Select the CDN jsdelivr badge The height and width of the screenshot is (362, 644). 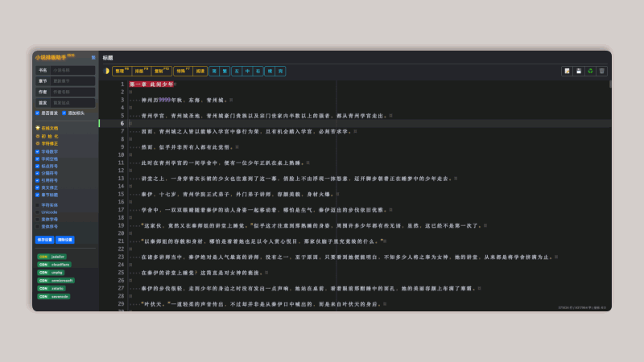[52, 257]
